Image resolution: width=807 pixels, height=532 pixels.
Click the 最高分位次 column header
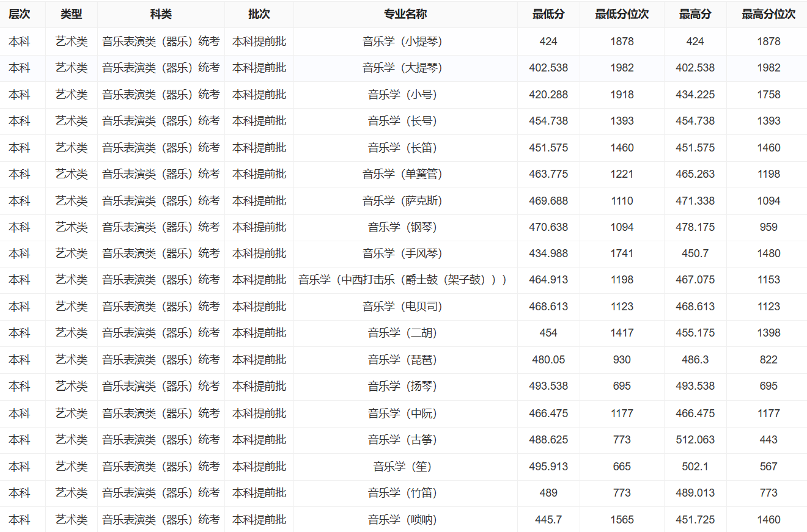[x=768, y=14]
